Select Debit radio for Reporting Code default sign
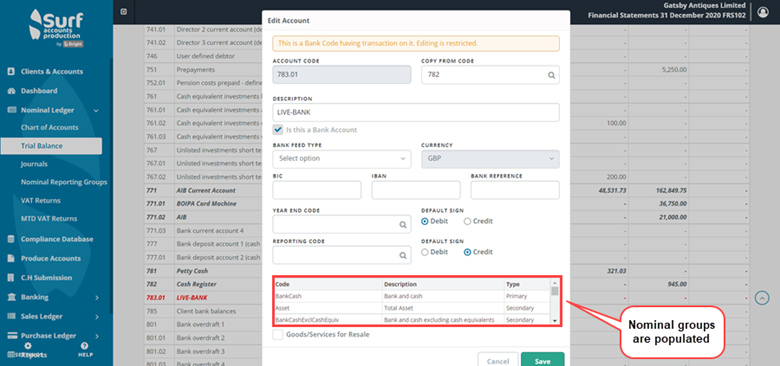Viewport: 780px width, 366px height. (424, 252)
